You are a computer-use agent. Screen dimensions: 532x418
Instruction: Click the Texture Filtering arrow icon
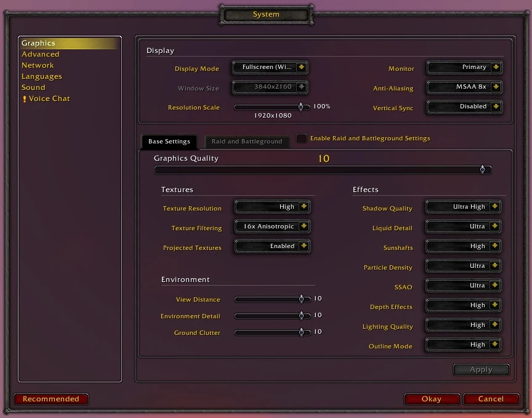click(x=304, y=227)
